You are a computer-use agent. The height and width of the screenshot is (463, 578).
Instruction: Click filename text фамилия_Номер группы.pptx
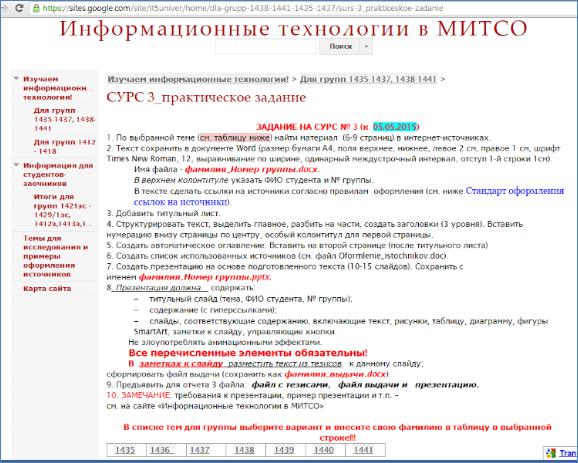(x=205, y=277)
